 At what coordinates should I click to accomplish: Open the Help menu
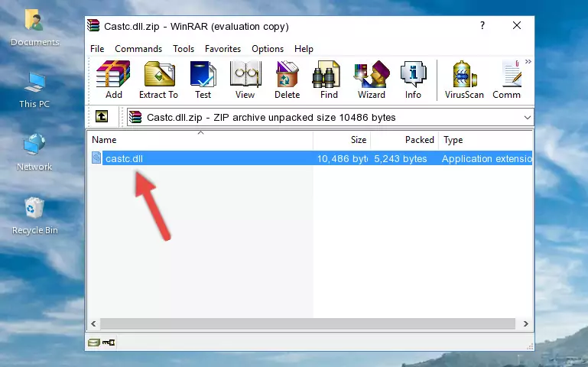(304, 49)
